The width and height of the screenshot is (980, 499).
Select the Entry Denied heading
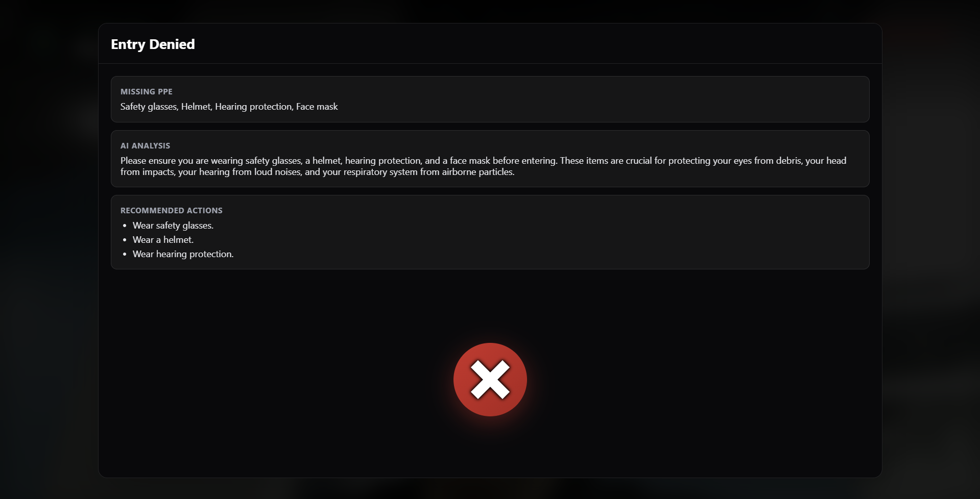pyautogui.click(x=153, y=44)
